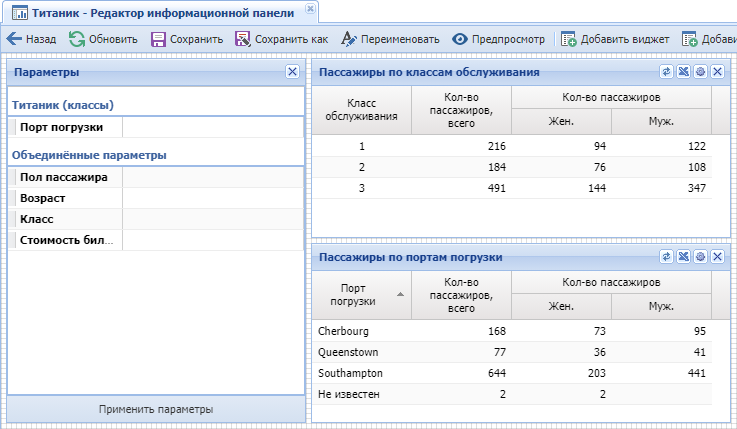737x429 pixels.
Task: Click the Пол пассажира parameter value field
Action: pos(213,177)
